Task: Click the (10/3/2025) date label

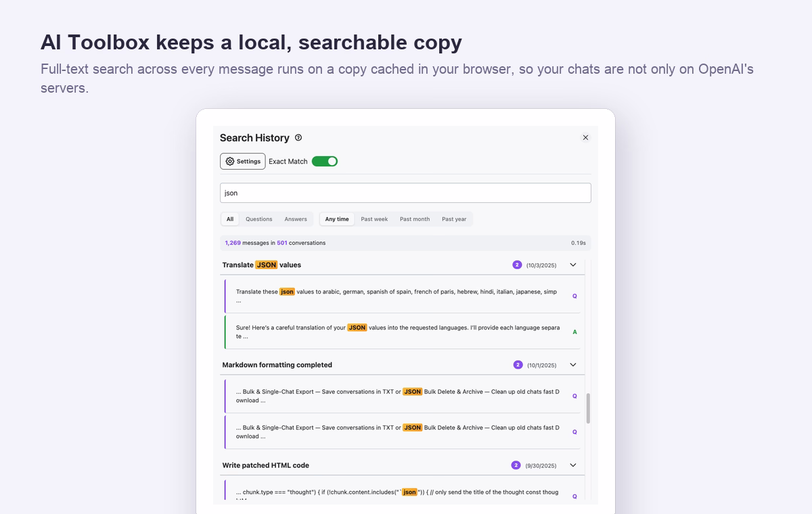Action: [541, 265]
